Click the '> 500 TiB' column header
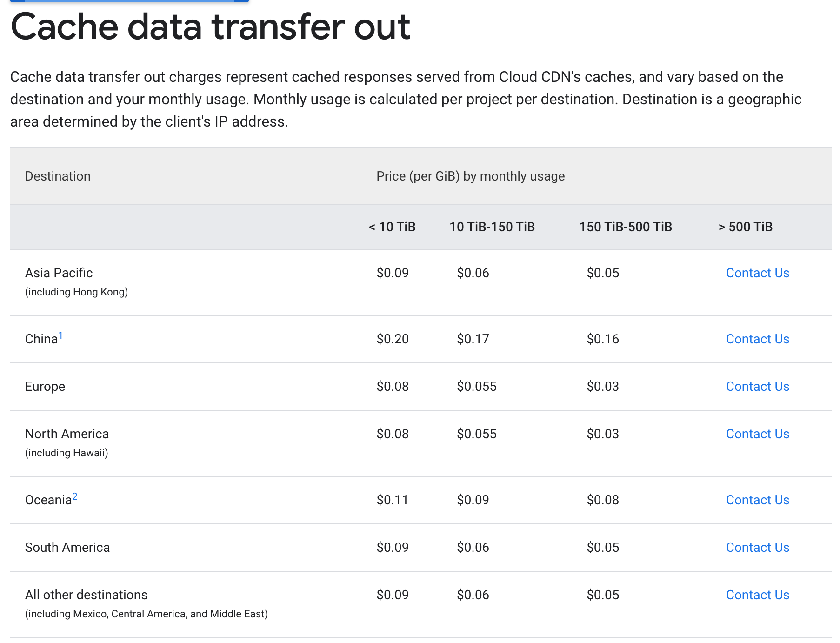The width and height of the screenshot is (840, 643). (746, 227)
